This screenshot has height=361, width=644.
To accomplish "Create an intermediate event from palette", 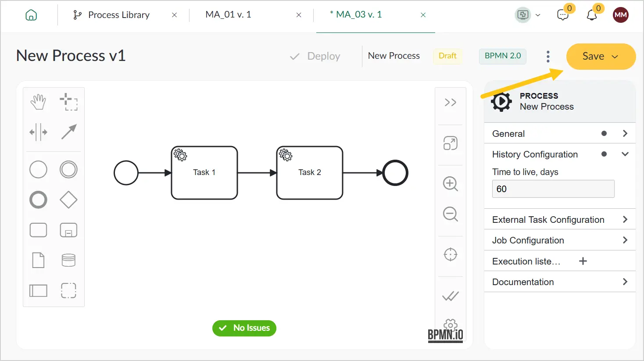I will pyautogui.click(x=68, y=169).
